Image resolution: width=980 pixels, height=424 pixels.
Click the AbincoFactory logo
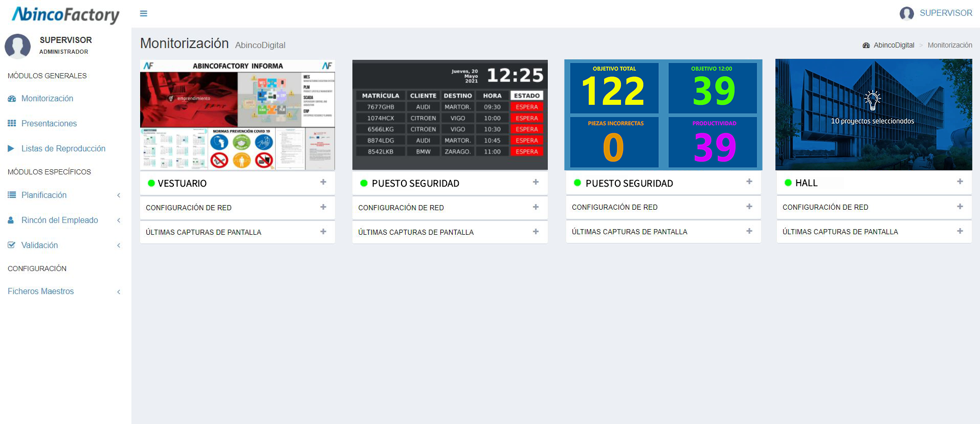click(x=65, y=15)
